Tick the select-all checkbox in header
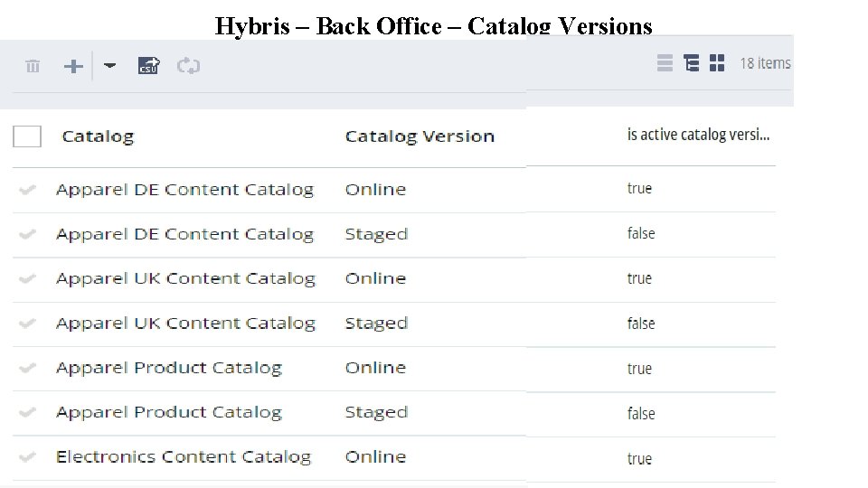The height and width of the screenshot is (488, 868). point(27,136)
